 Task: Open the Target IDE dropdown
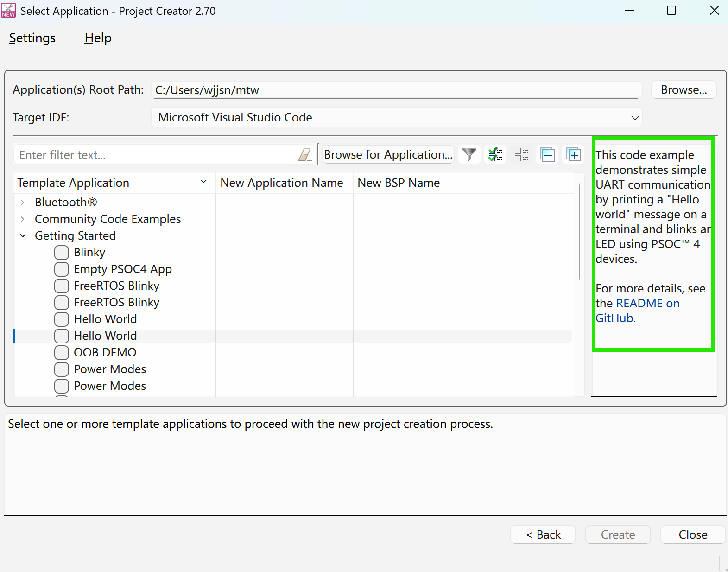397,118
